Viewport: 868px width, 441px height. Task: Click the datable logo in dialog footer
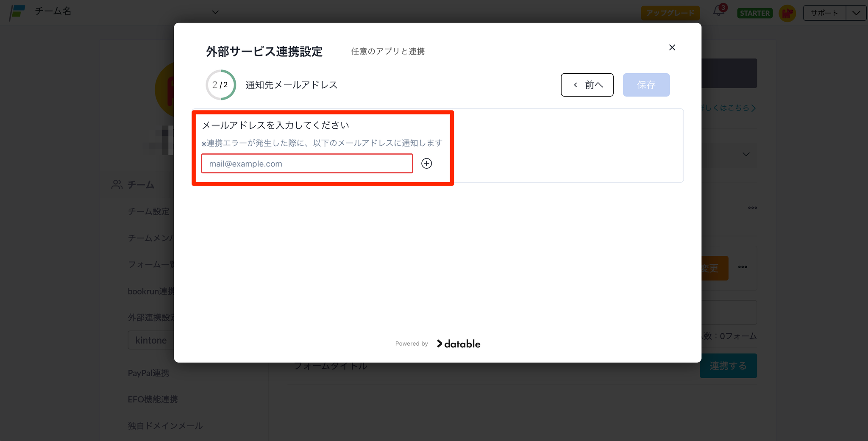(x=459, y=344)
